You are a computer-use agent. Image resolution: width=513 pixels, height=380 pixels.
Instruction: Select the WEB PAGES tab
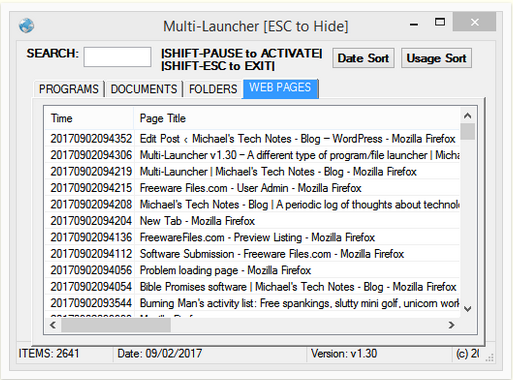280,88
